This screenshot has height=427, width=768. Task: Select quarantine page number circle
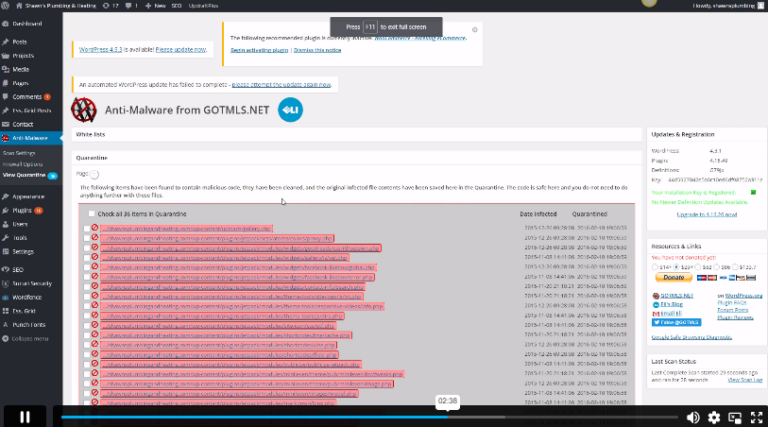(95, 174)
